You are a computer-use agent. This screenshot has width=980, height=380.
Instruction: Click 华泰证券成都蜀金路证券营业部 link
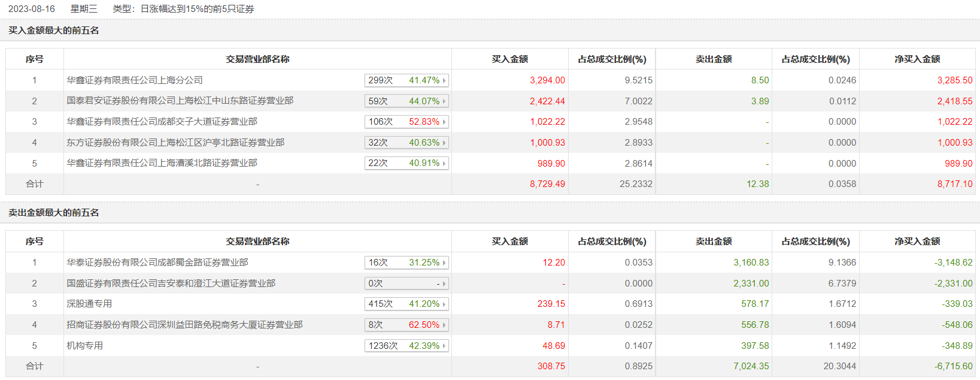click(x=157, y=263)
